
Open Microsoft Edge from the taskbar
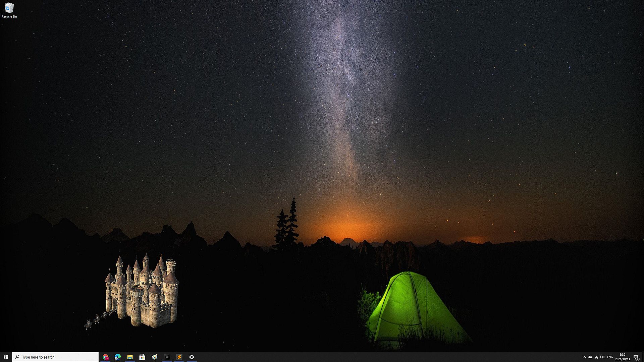(118, 357)
